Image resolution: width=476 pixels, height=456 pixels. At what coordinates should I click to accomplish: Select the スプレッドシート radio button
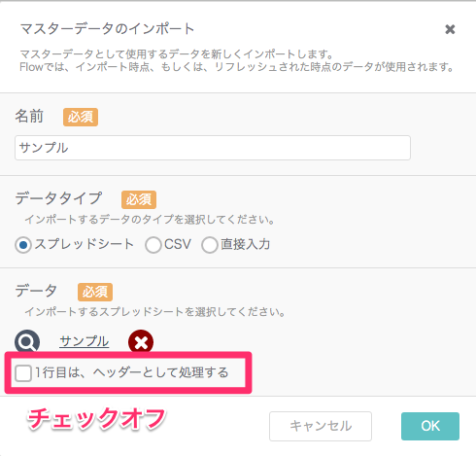(23, 245)
